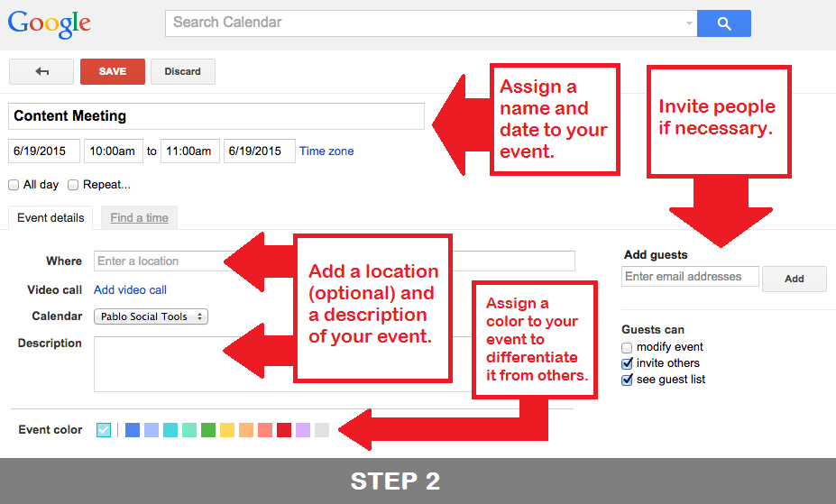The height and width of the screenshot is (504, 836).
Task: Enable the All day checkbox
Action: (x=14, y=185)
